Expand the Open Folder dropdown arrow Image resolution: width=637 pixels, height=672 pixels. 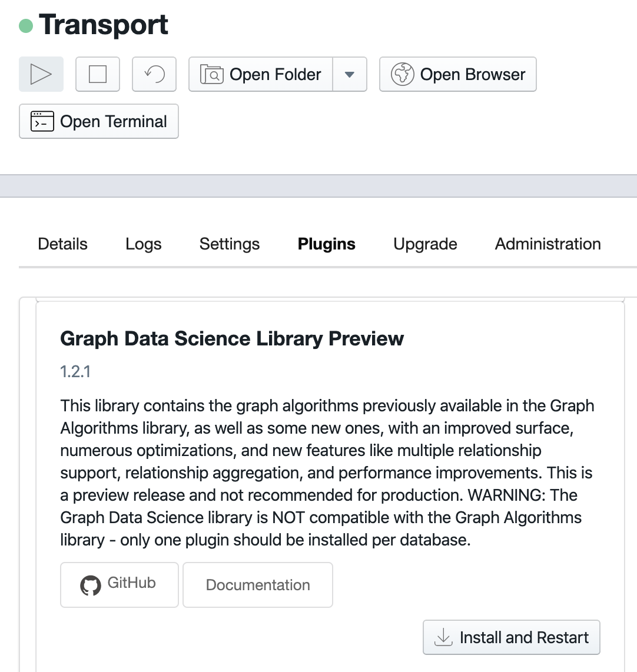click(350, 74)
